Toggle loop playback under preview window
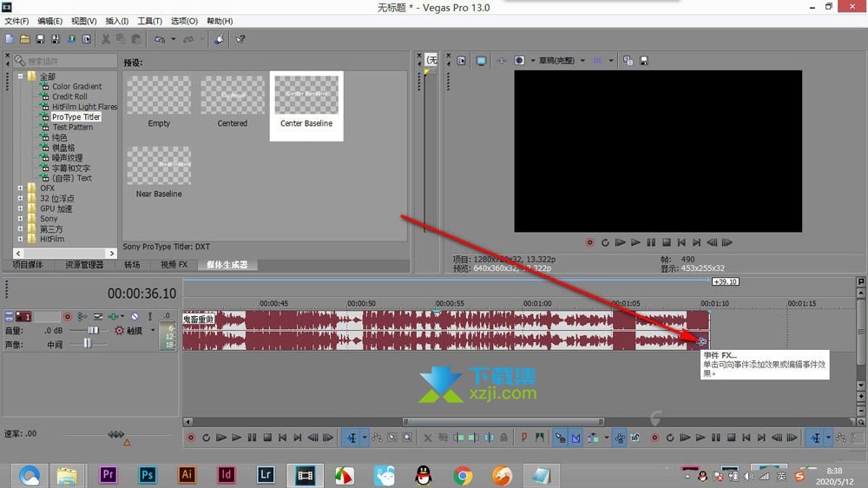The width and height of the screenshot is (868, 488). pyautogui.click(x=605, y=242)
